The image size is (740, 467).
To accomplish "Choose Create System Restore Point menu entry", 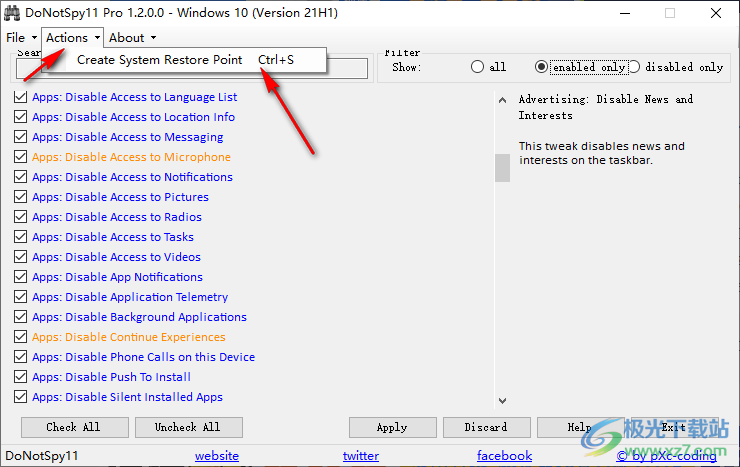I will 185,60.
